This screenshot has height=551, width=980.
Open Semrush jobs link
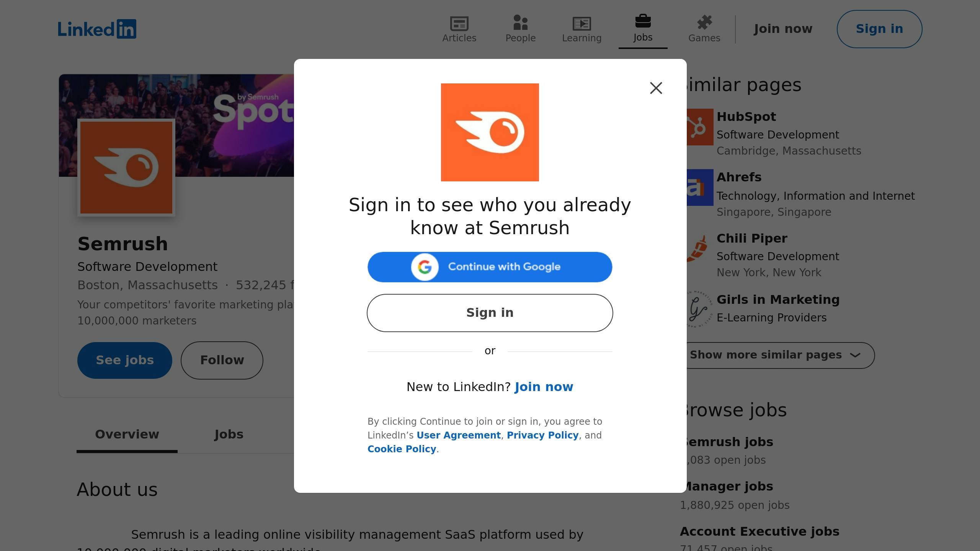[729, 442]
